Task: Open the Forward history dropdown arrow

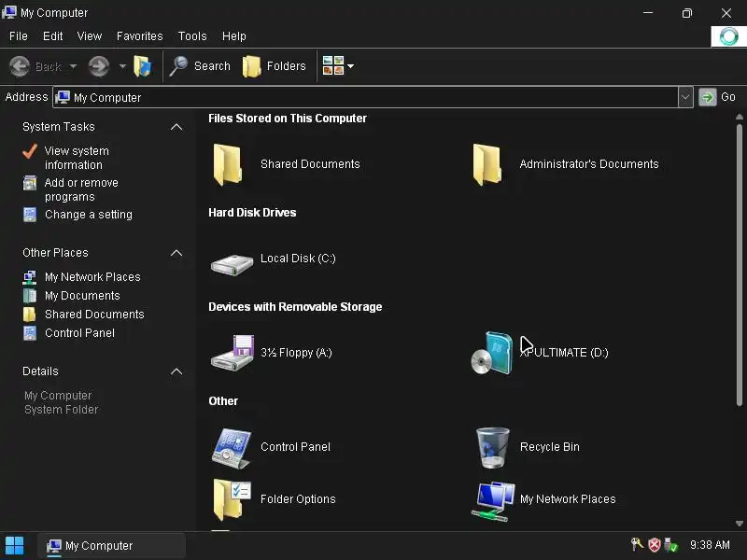Action: pyautogui.click(x=122, y=66)
